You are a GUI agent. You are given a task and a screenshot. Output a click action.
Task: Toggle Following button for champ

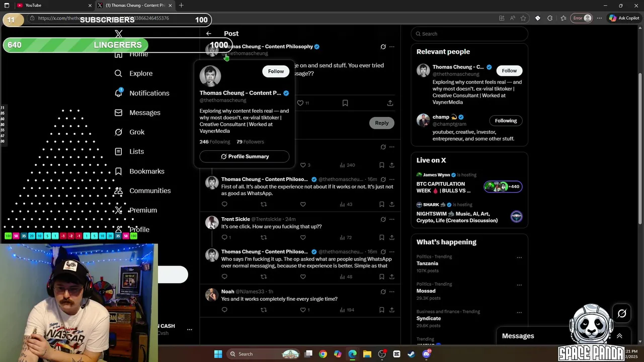[506, 121]
